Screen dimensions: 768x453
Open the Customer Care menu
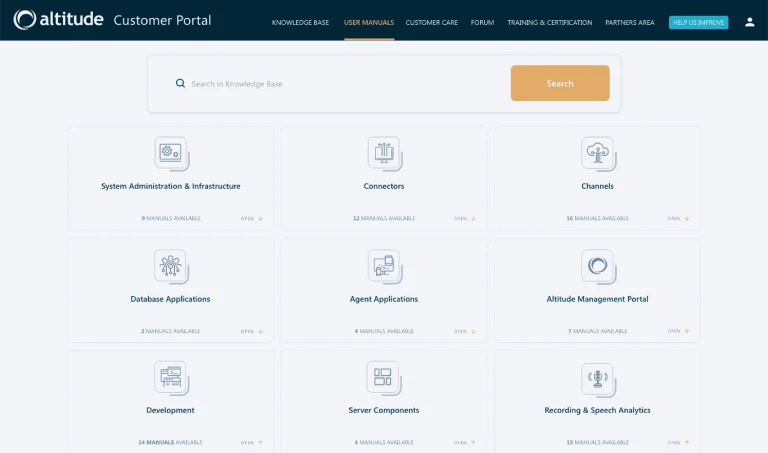[x=432, y=23]
